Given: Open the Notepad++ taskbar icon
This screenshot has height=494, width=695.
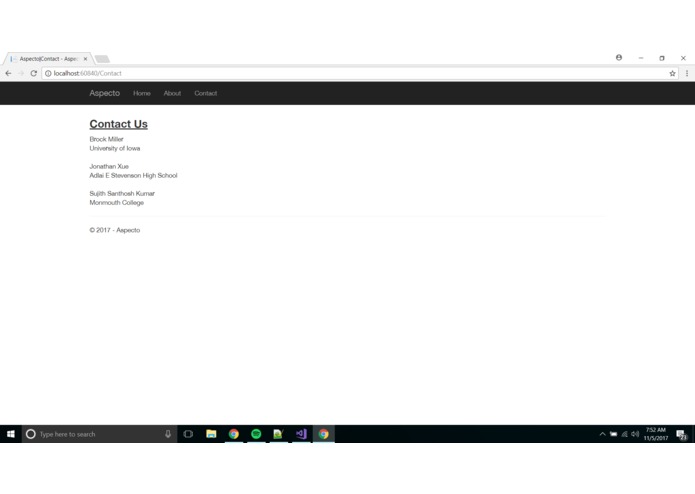Looking at the screenshot, I should (x=278, y=434).
